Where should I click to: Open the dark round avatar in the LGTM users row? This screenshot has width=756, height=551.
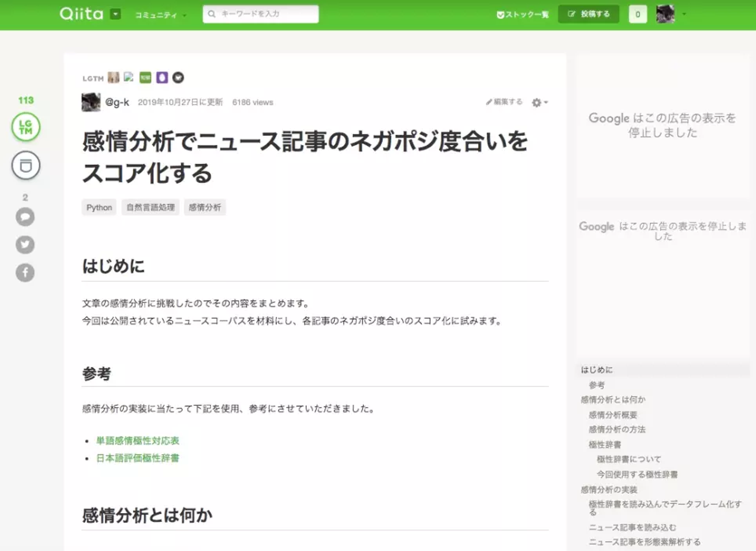[178, 78]
